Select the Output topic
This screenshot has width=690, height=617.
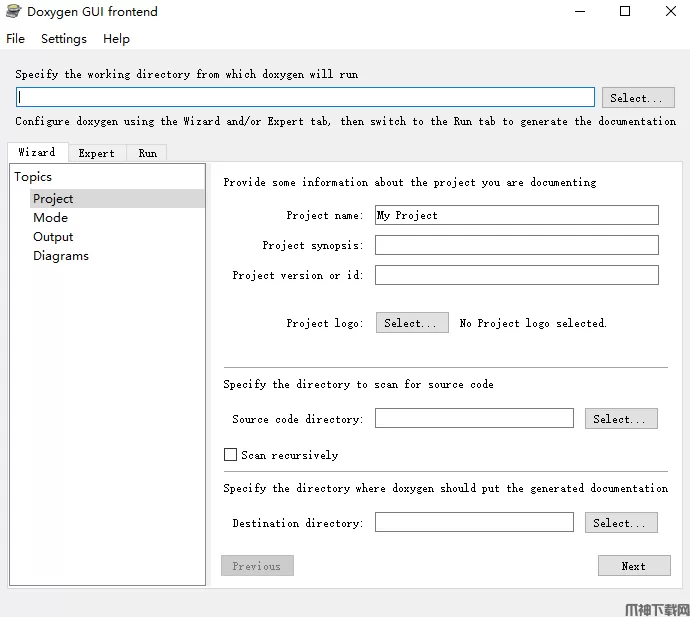[x=53, y=237]
